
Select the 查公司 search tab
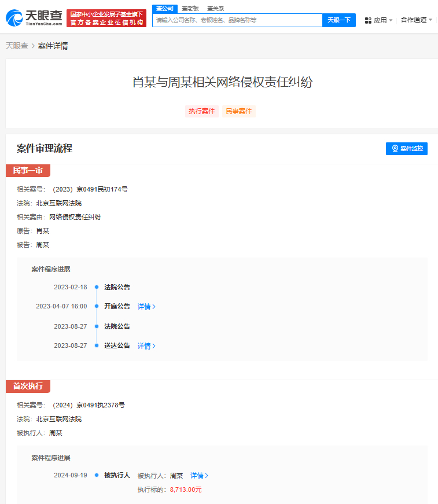pos(164,9)
